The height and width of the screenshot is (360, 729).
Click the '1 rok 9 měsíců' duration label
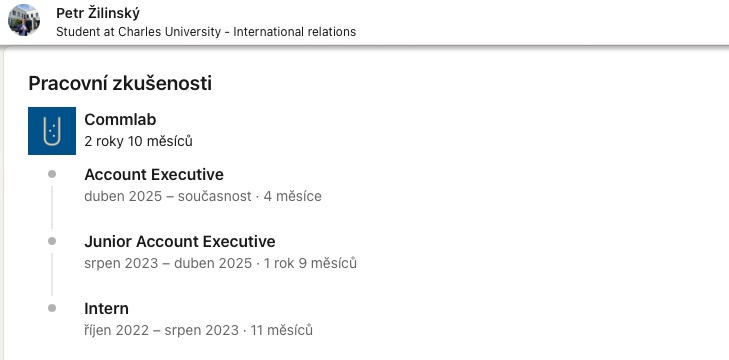(310, 263)
